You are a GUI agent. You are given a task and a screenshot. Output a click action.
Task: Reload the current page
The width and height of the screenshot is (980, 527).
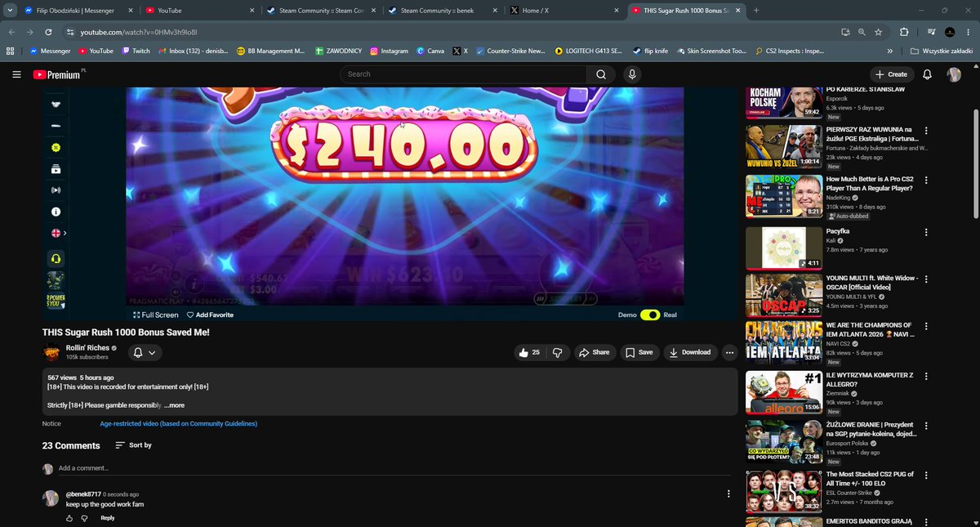(x=49, y=32)
